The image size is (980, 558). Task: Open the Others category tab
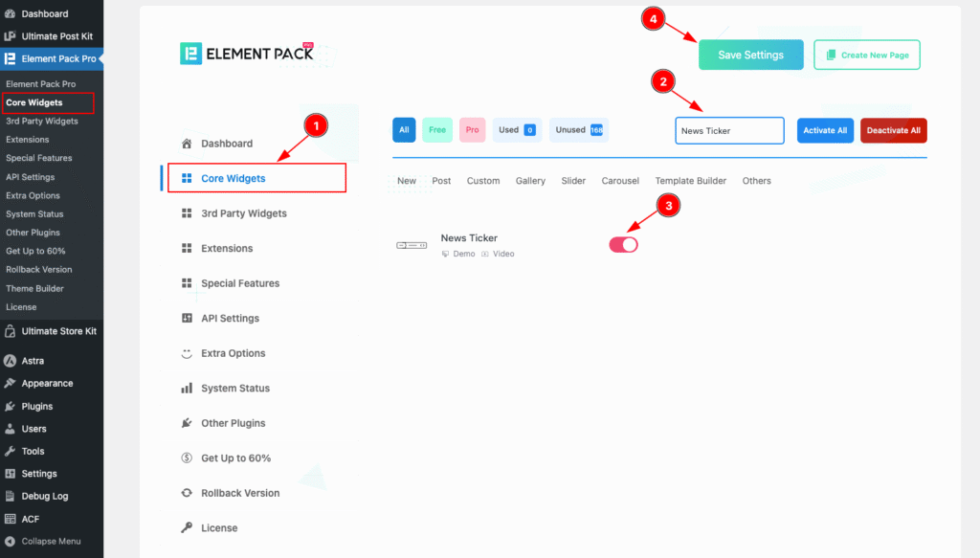(x=756, y=181)
